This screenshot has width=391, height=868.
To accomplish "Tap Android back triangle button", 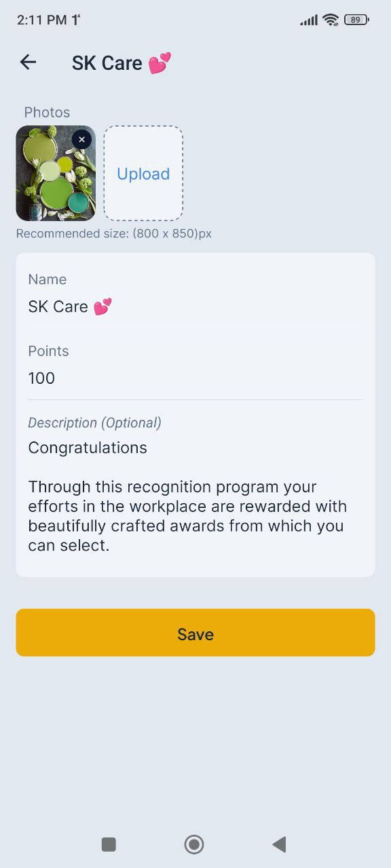I will (279, 844).
